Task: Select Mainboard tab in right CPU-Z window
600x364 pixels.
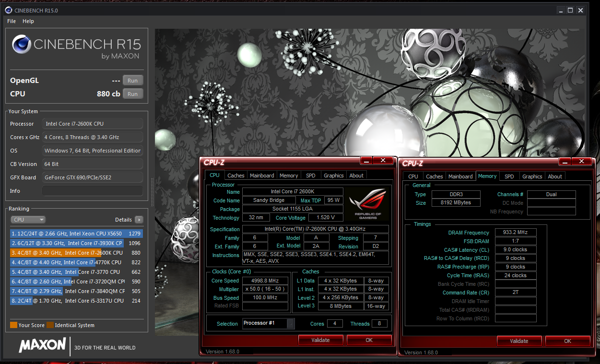Action: [460, 176]
